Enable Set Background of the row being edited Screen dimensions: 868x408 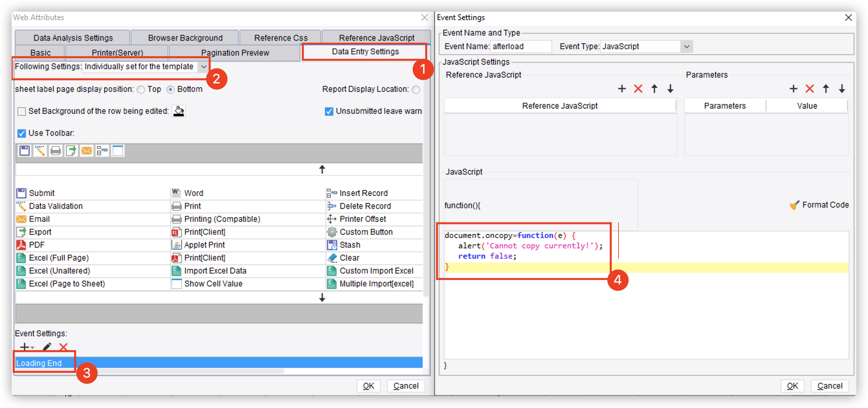click(22, 112)
